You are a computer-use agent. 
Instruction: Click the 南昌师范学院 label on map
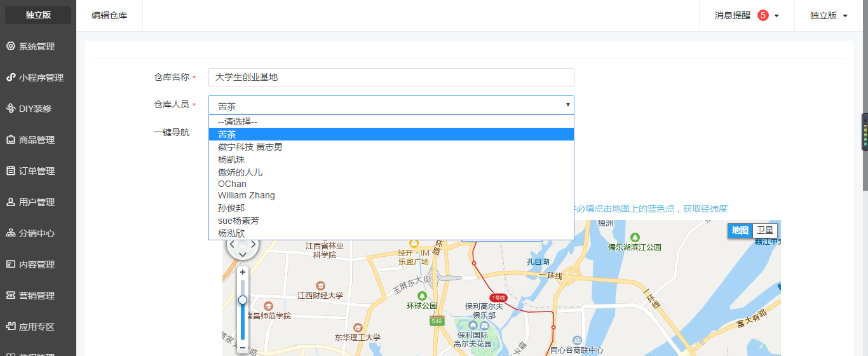coord(268,316)
